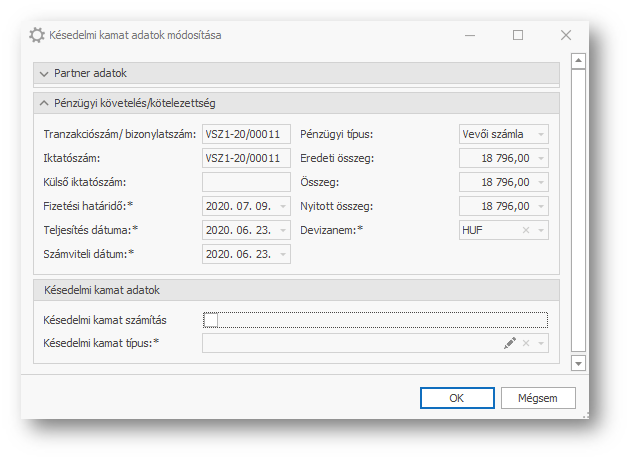Expand the Partner adatok section

click(43, 74)
